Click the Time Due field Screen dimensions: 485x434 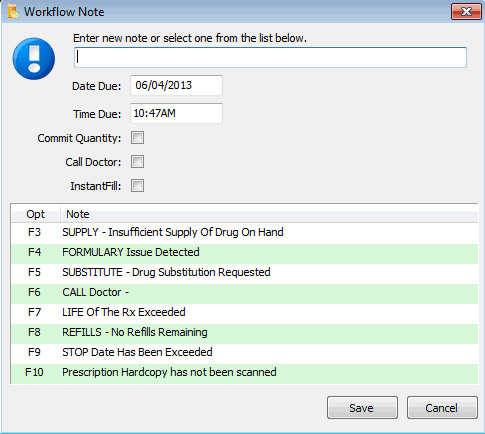[x=176, y=113]
